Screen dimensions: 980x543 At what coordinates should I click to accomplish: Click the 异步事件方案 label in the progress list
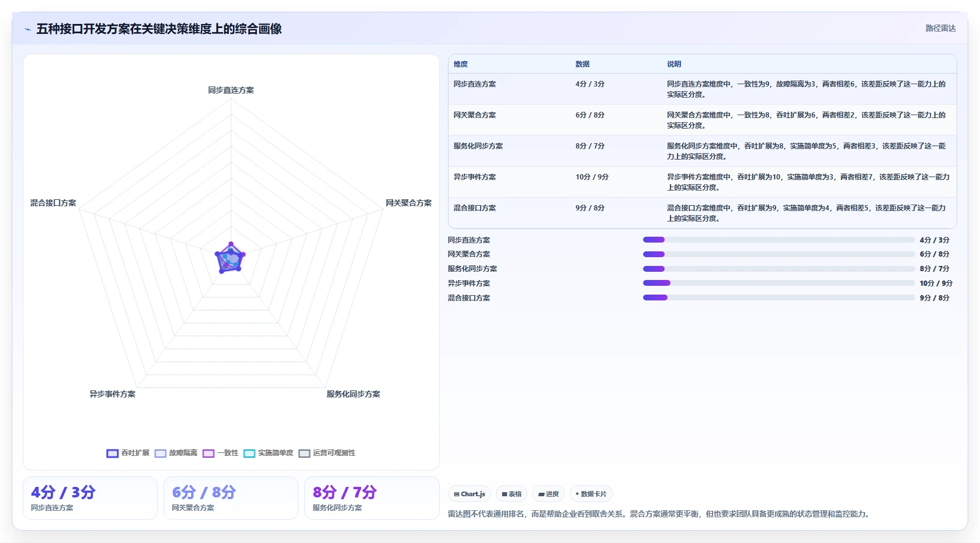pos(469,283)
